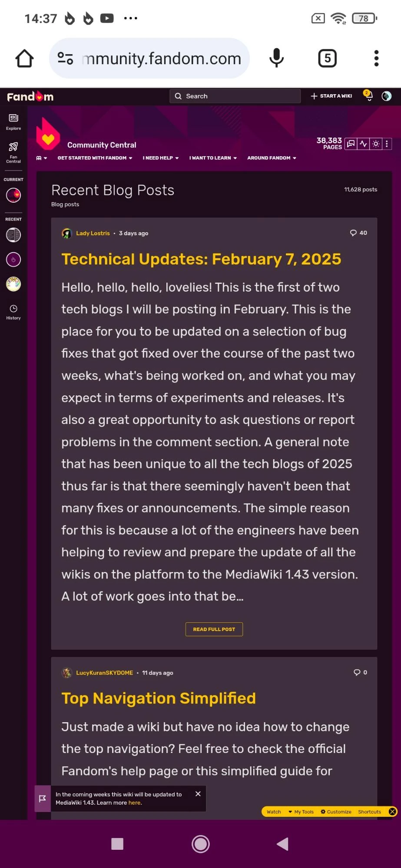The image size is (401, 868).
Task: Open the Explore sidebar icon
Action: pyautogui.click(x=13, y=122)
